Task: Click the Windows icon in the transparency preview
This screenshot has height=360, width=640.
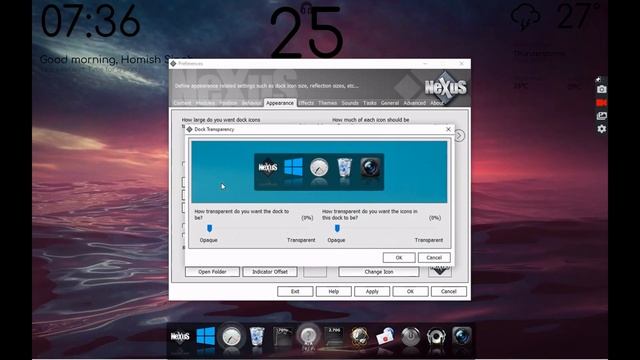Action: tap(293, 167)
